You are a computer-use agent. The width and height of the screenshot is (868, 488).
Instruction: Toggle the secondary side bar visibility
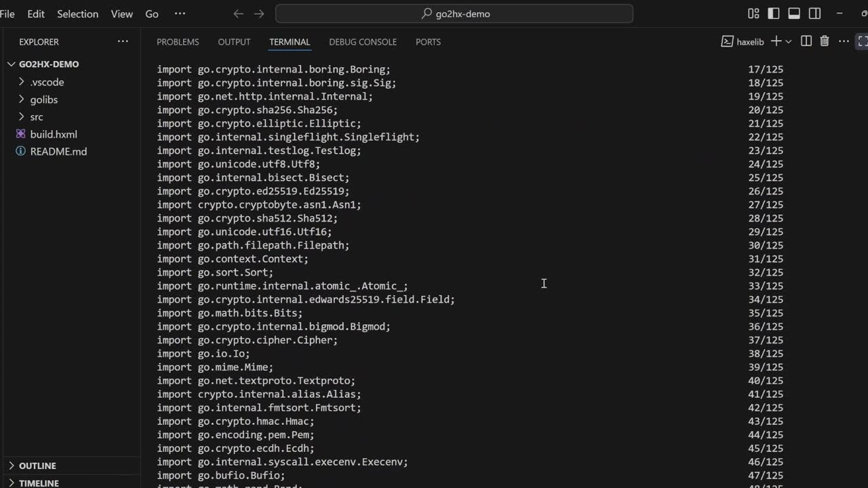(815, 14)
